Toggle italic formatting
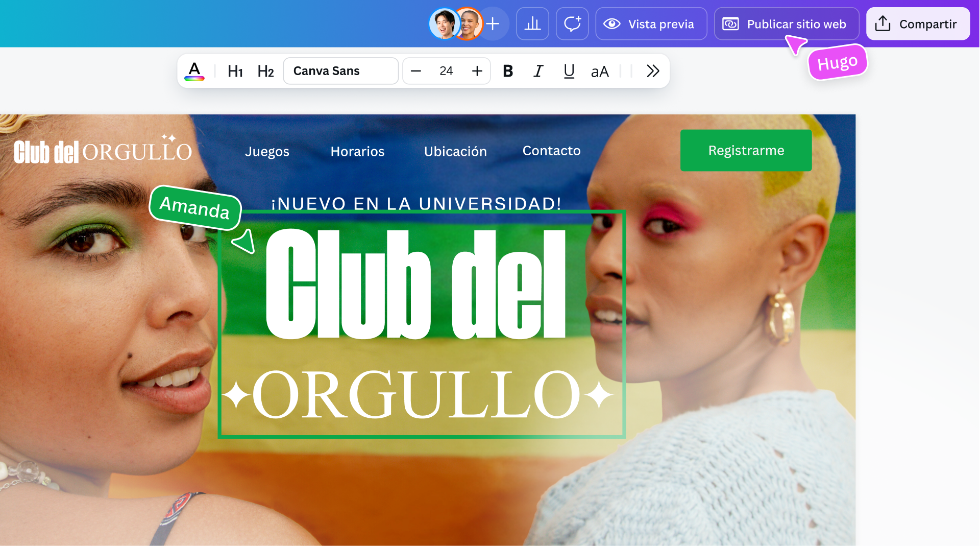The width and height of the screenshot is (980, 546). pyautogui.click(x=538, y=71)
